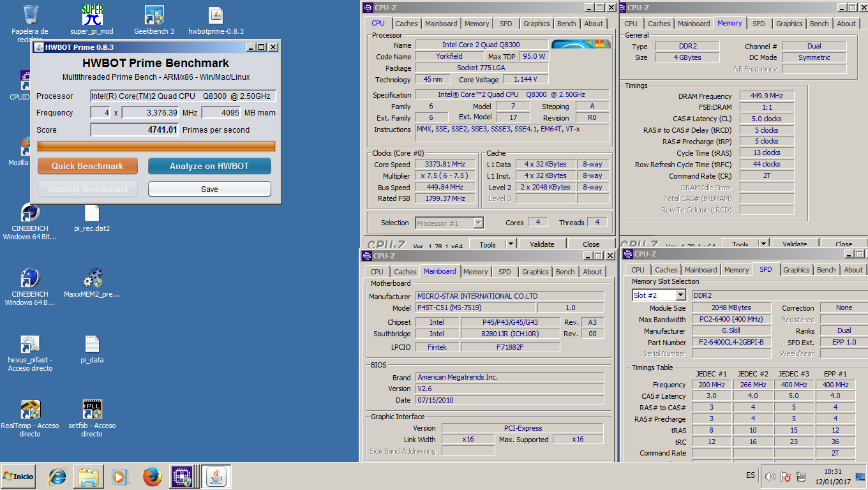Image resolution: width=868 pixels, height=490 pixels.
Task: Click the CPU-Z Mainboard window title icon
Action: tap(367, 256)
